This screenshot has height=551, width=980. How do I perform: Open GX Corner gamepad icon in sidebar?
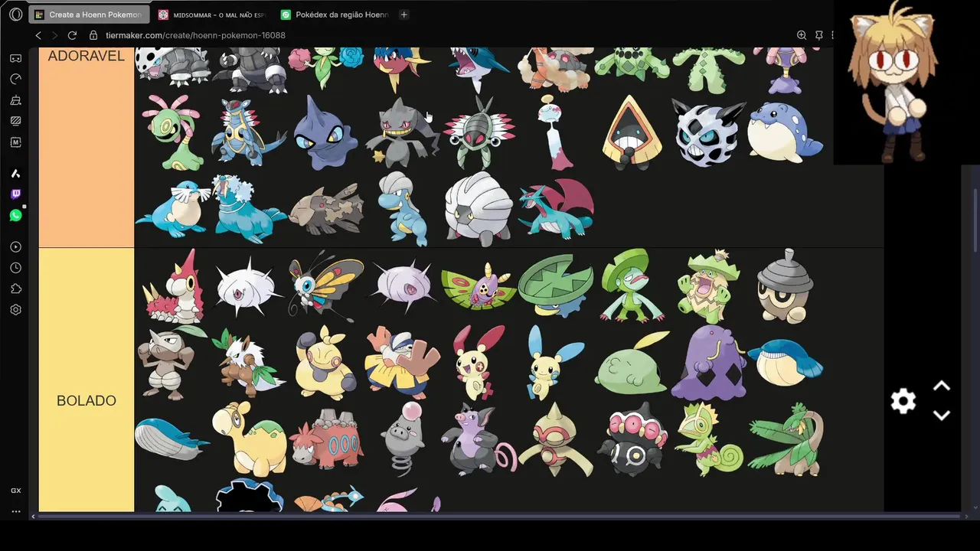tap(15, 58)
